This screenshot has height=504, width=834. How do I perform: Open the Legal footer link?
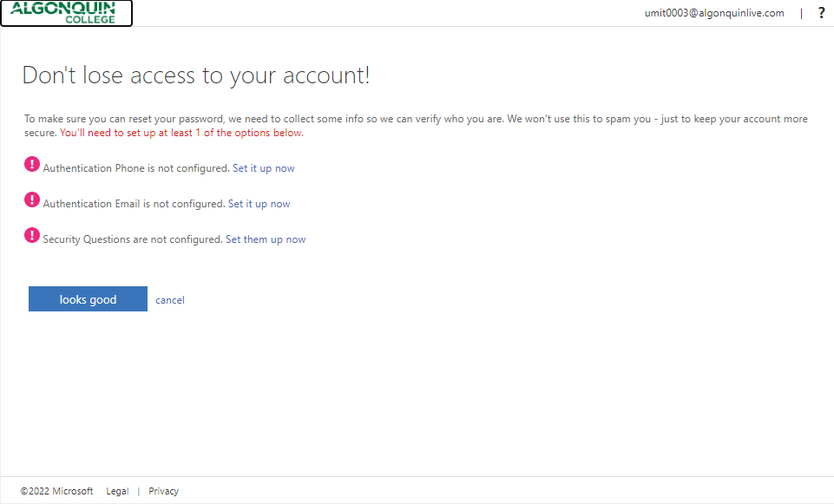[117, 491]
